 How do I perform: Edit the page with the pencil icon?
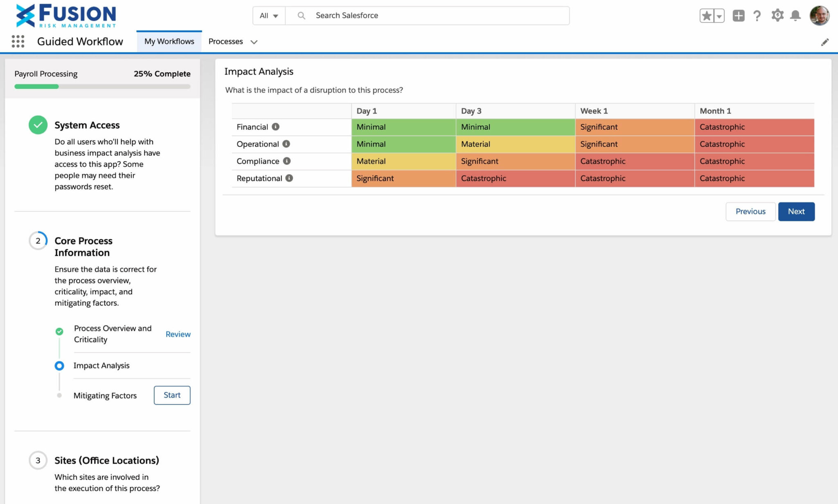coord(825,42)
